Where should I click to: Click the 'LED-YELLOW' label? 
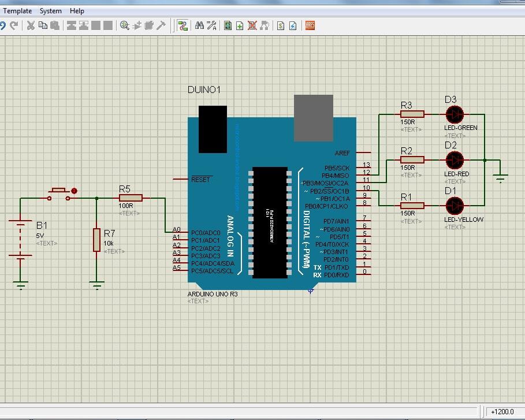464,220
